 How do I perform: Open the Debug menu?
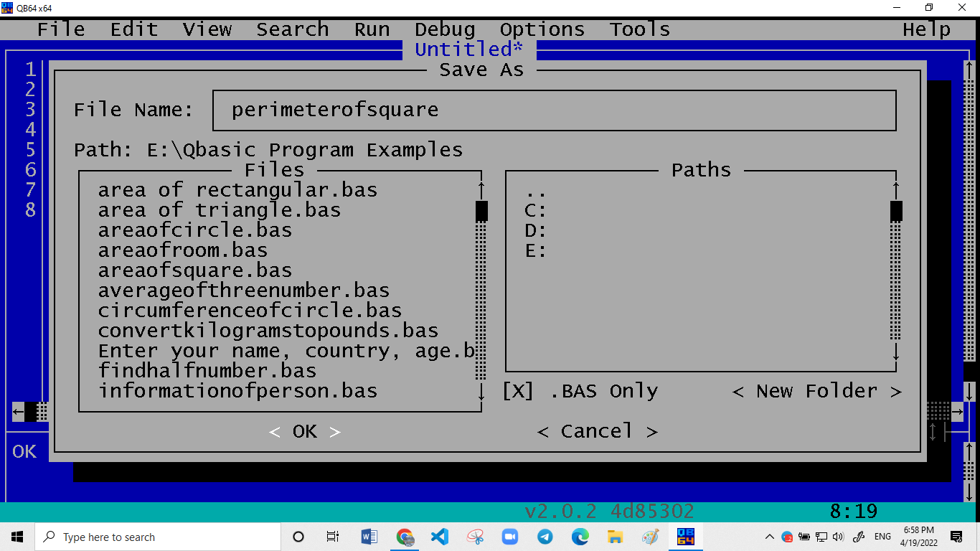pos(445,29)
